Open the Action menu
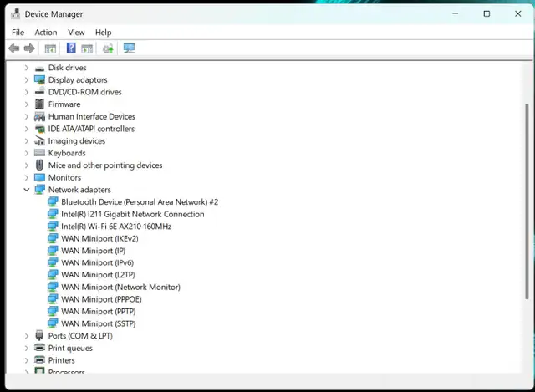The height and width of the screenshot is (392, 535). pos(46,33)
